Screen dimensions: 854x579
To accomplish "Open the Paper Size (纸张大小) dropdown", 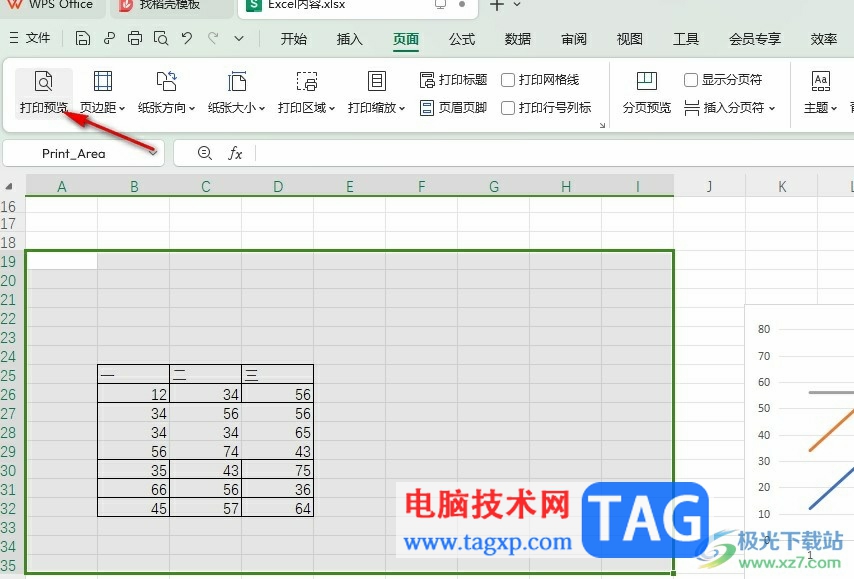I will click(236, 92).
